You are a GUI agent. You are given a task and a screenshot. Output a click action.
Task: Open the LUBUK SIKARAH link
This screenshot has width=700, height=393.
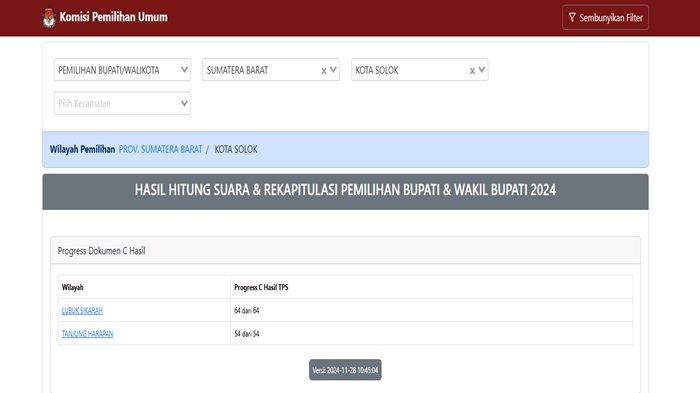(82, 310)
